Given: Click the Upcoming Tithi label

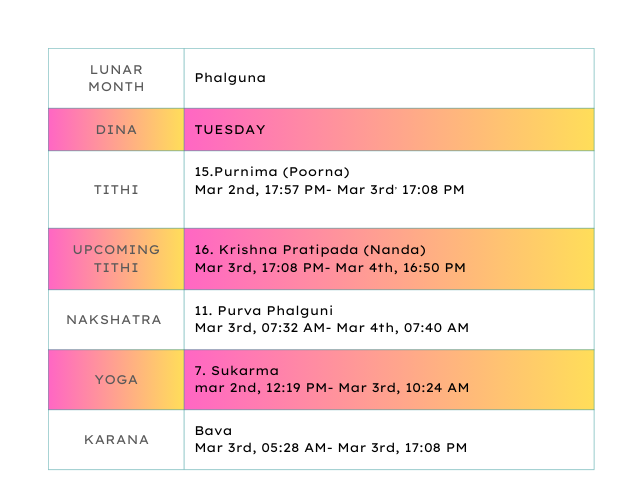Looking at the screenshot, I should point(116,258).
